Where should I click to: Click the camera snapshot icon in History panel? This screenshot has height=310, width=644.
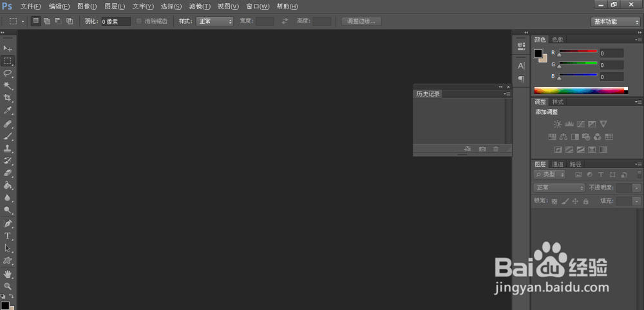click(x=482, y=149)
